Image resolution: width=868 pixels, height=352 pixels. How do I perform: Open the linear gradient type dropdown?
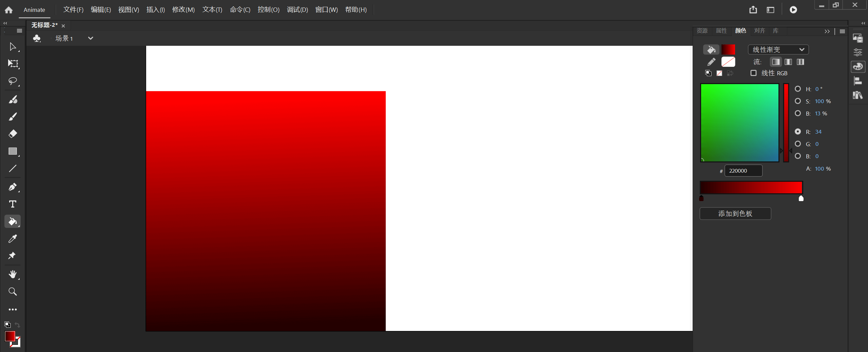coord(778,50)
